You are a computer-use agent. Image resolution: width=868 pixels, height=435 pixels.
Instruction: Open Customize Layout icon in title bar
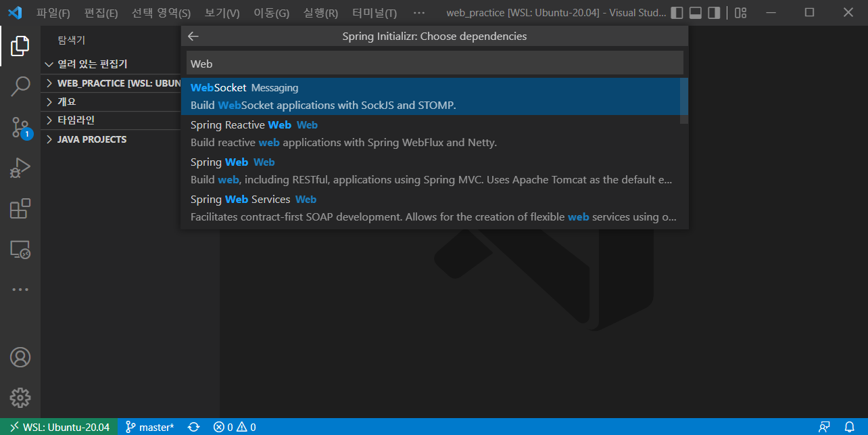point(741,13)
